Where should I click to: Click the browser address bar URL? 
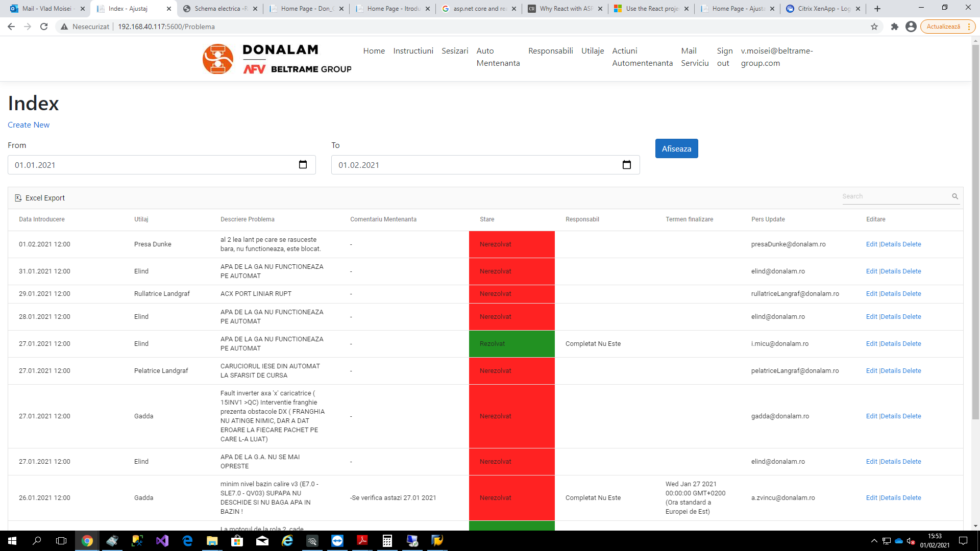166,27
